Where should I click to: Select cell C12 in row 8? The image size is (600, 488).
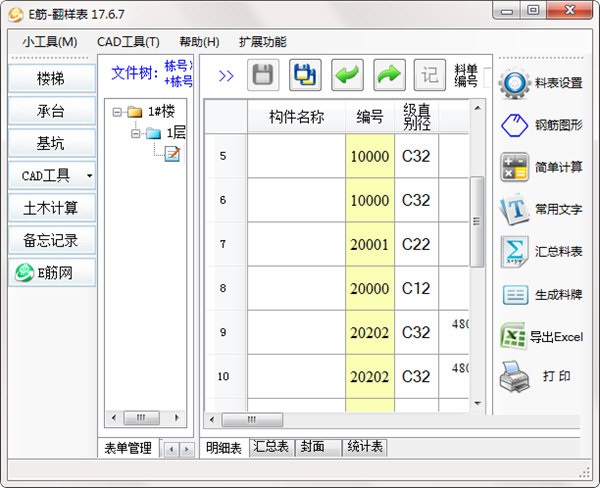click(x=416, y=288)
